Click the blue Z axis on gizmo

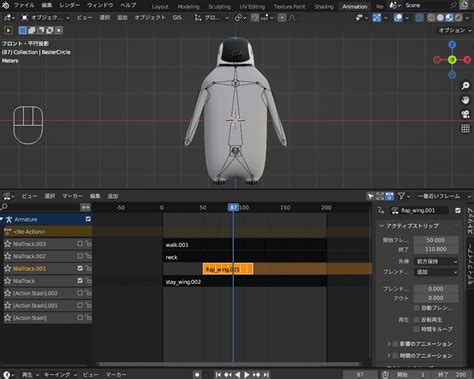click(452, 45)
